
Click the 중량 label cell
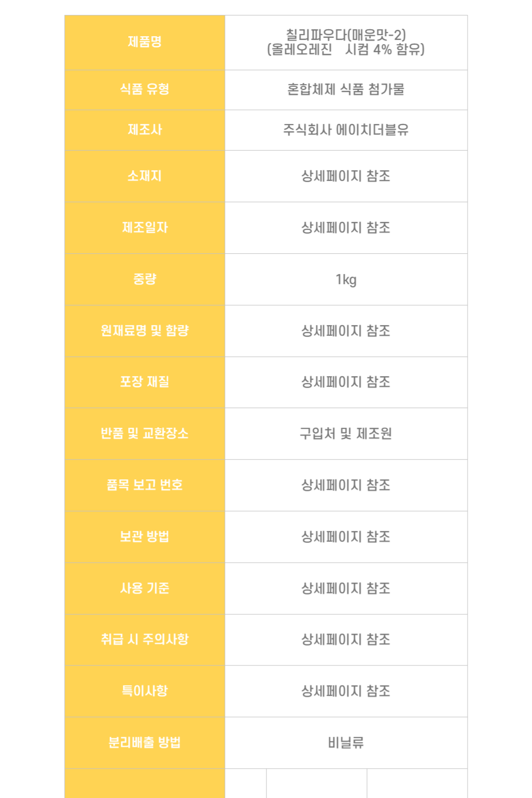[145, 279]
